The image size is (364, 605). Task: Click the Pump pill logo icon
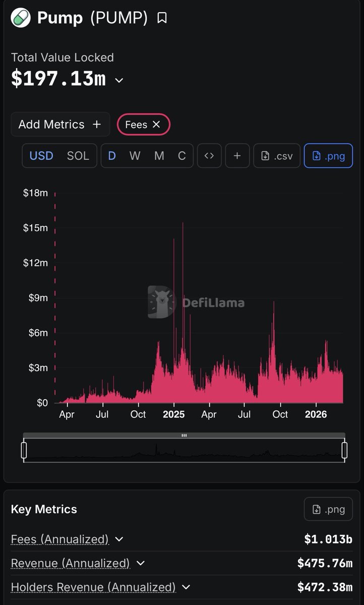pos(21,18)
